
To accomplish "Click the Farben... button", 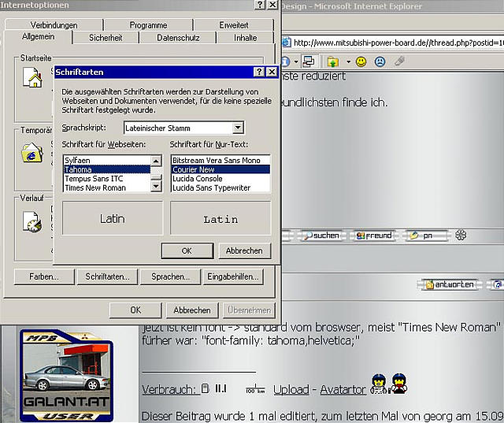I will click(44, 276).
